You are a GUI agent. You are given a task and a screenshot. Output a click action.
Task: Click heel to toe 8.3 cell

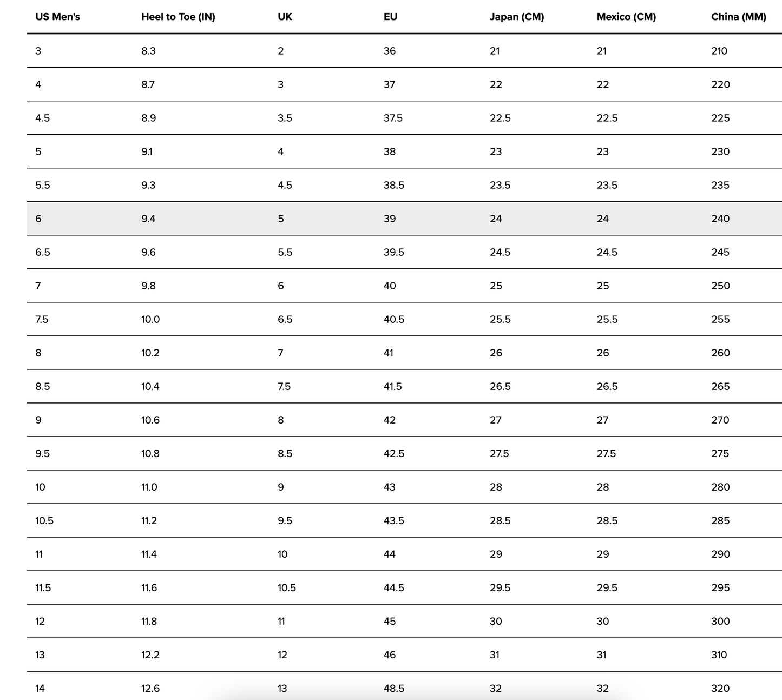pyautogui.click(x=148, y=51)
